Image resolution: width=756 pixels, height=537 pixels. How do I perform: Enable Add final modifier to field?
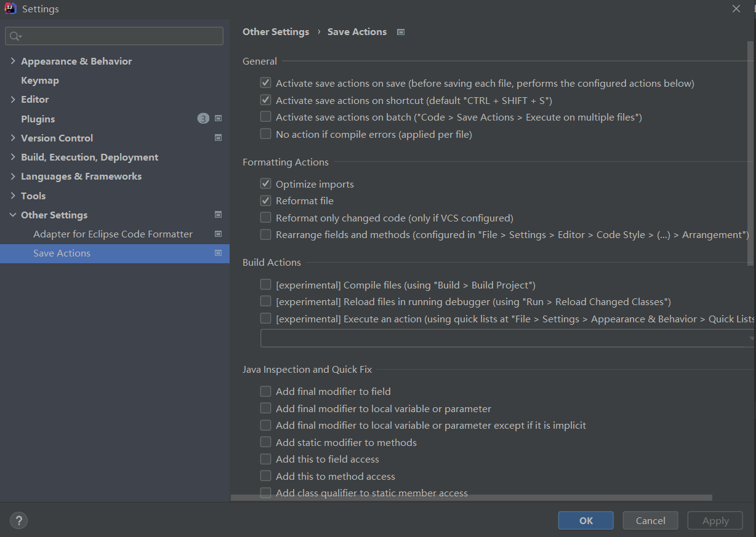pos(265,391)
